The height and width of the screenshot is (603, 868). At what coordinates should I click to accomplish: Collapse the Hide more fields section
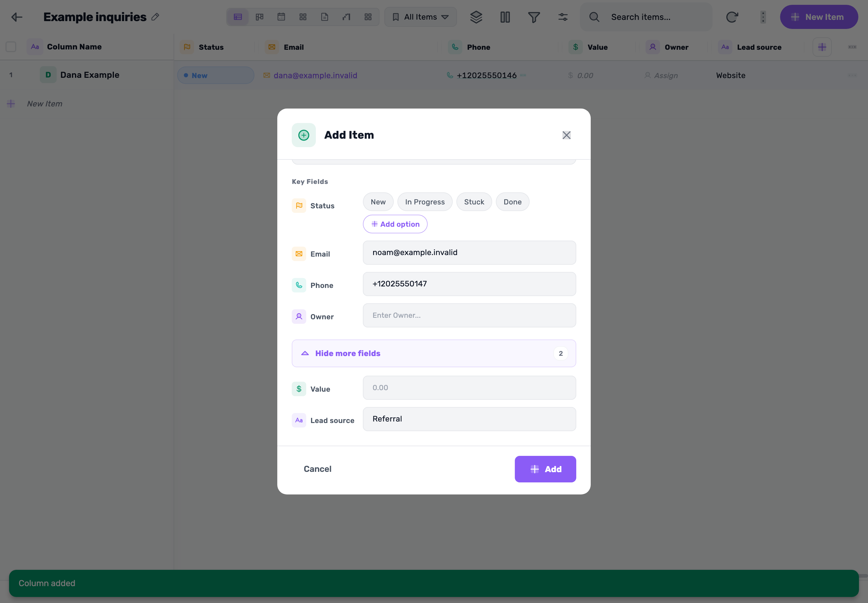(434, 353)
